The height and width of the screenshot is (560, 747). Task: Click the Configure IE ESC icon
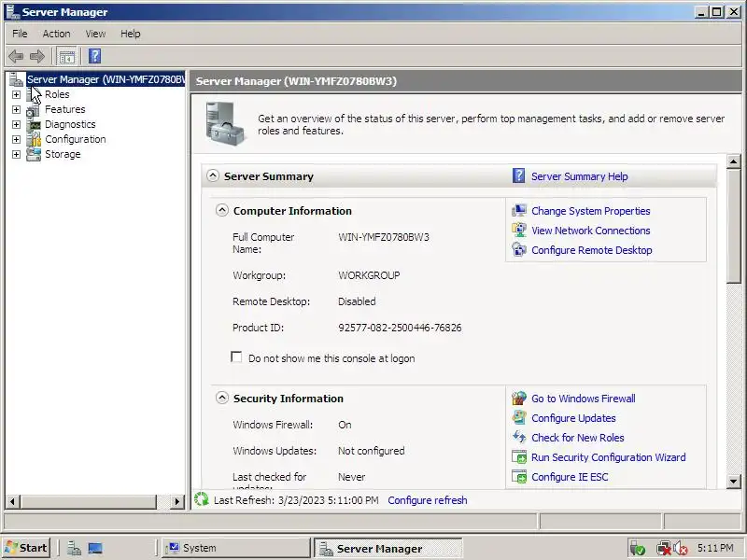519,476
